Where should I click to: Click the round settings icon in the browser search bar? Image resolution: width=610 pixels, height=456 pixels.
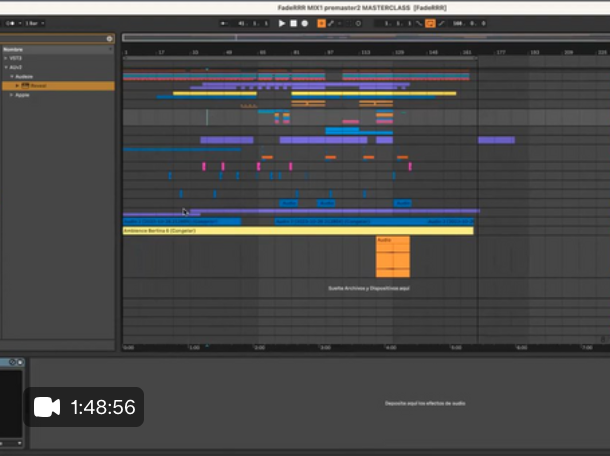(x=109, y=39)
